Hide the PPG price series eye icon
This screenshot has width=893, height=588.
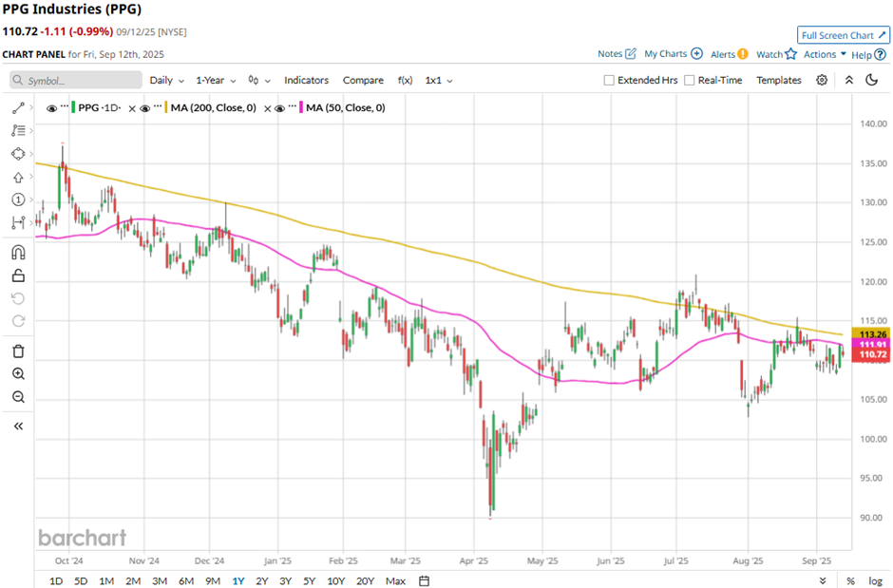click(x=52, y=108)
